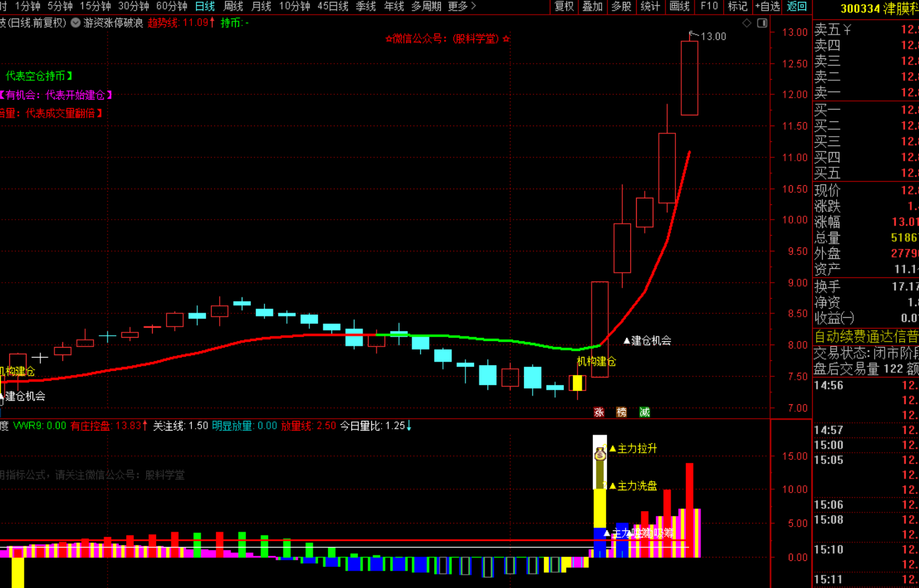Click the stock title 300334 津膜科
919x588 pixels.
click(879, 9)
